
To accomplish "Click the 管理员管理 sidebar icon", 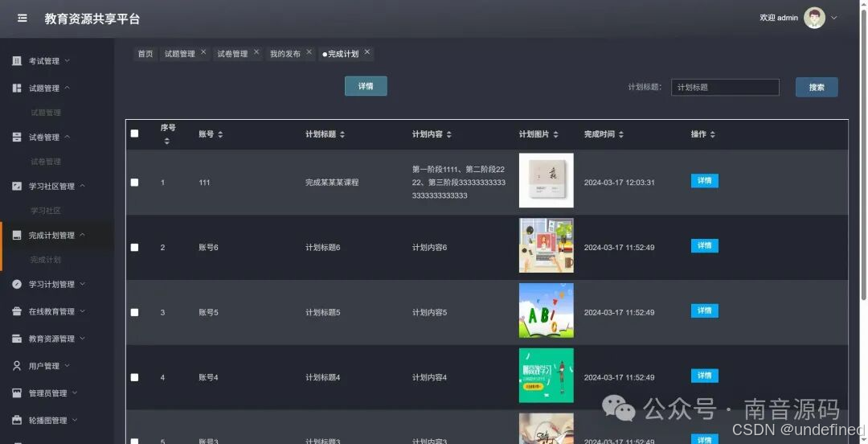I will (17, 393).
